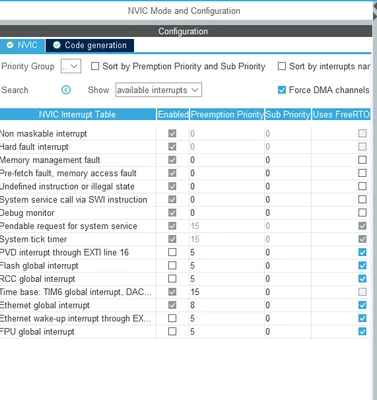Click NVIC Mode and Configuration title

184,11
